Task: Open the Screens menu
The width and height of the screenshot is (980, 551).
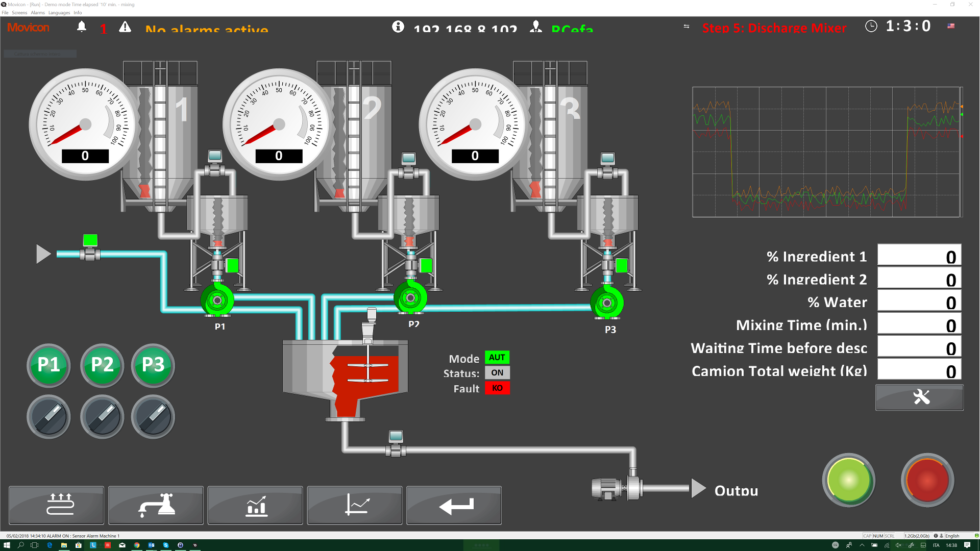Action: point(19,13)
